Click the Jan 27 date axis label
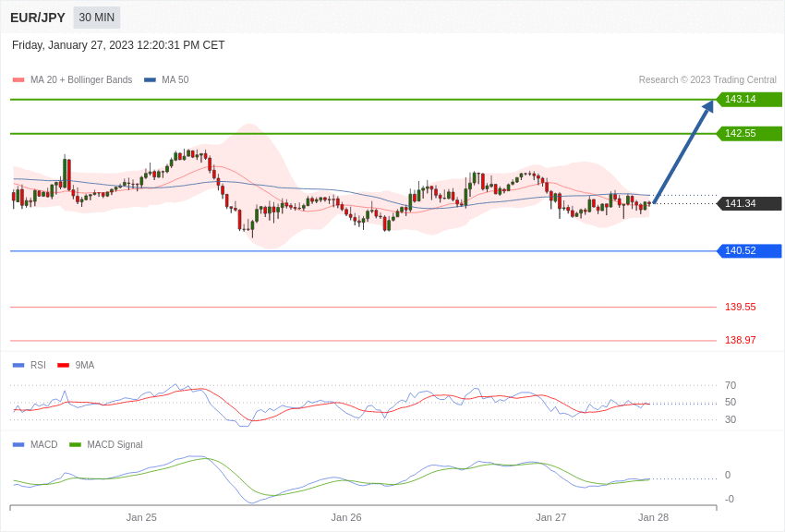 [550, 517]
